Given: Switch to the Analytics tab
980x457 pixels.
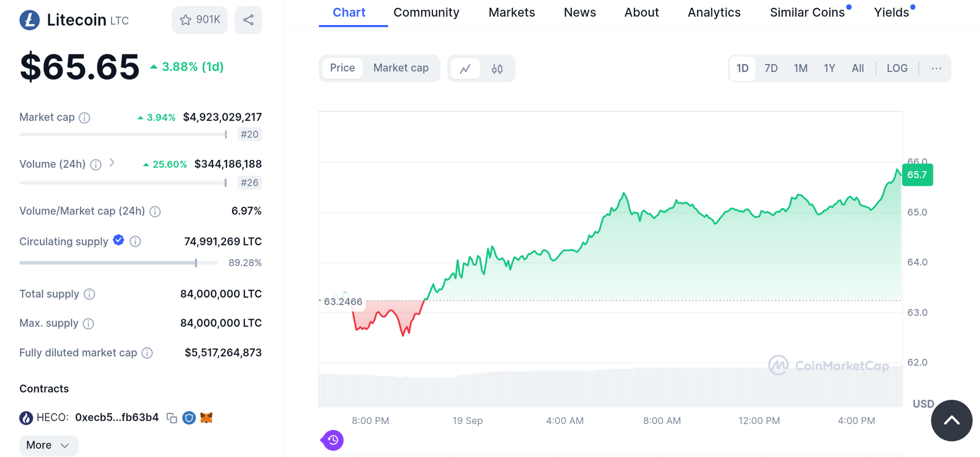Looking at the screenshot, I should 714,13.
